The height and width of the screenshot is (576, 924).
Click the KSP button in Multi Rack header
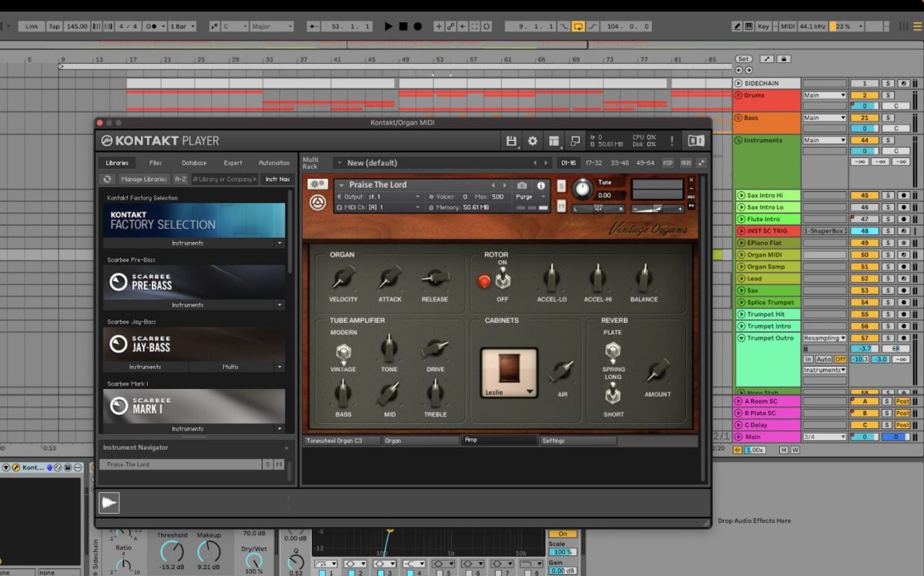[668, 162]
